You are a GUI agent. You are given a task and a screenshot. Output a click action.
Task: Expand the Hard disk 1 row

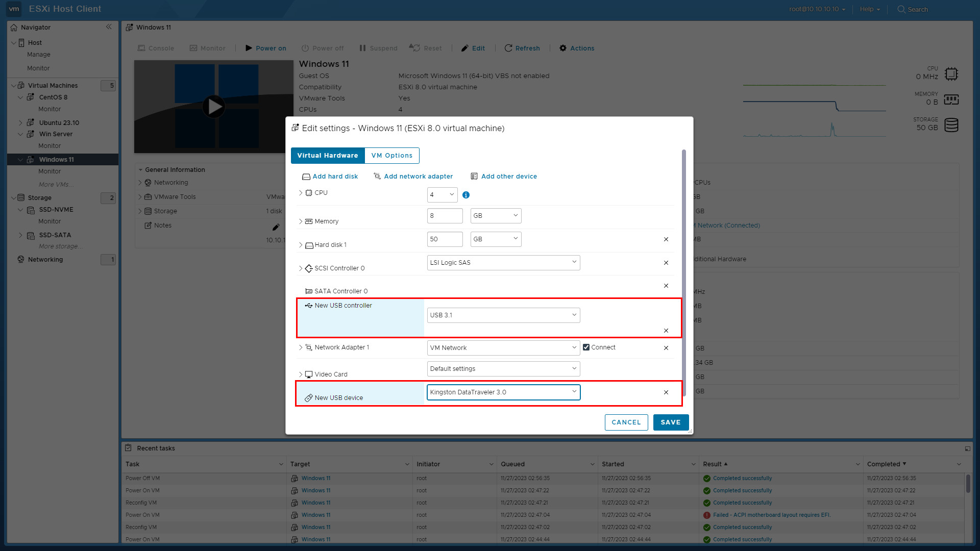[301, 245]
